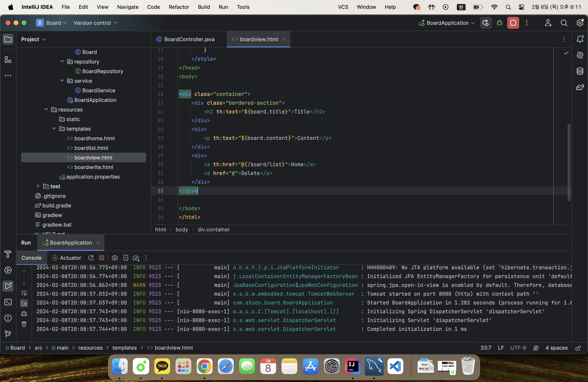
Task: Open the Structure tool window
Action: click(x=8, y=60)
